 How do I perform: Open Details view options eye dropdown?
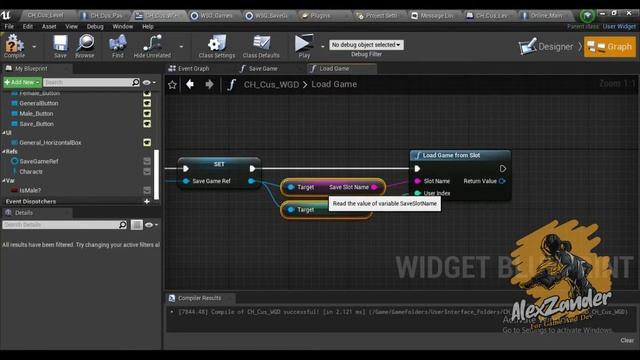pyautogui.click(x=151, y=225)
